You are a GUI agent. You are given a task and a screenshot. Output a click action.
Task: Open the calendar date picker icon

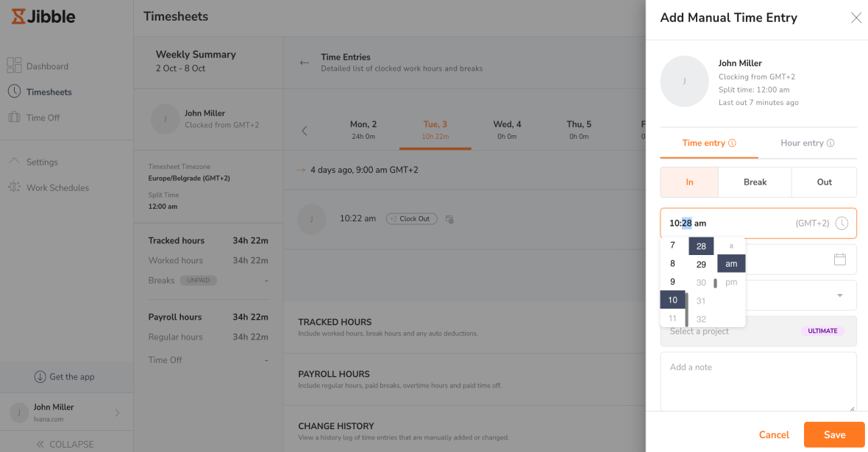coord(839,259)
